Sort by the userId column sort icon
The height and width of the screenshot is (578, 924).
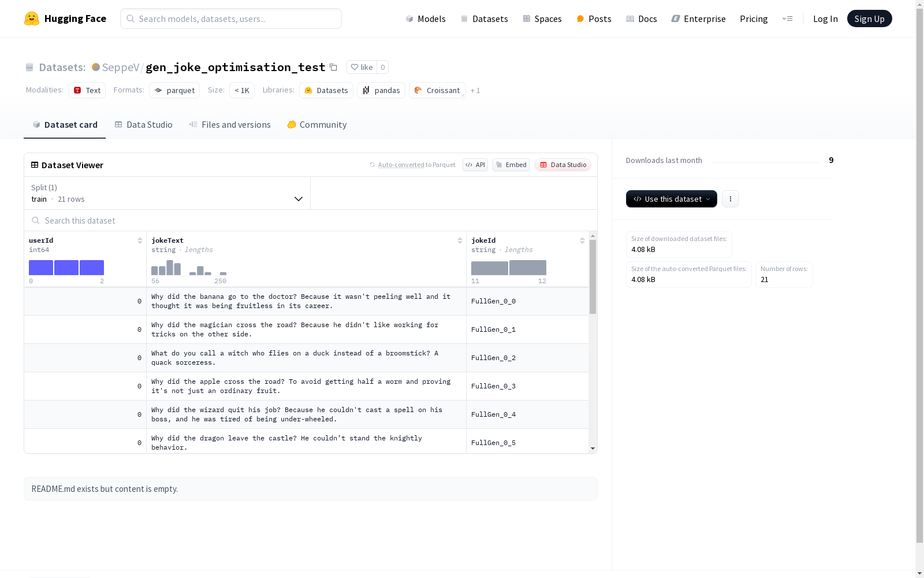[140, 240]
